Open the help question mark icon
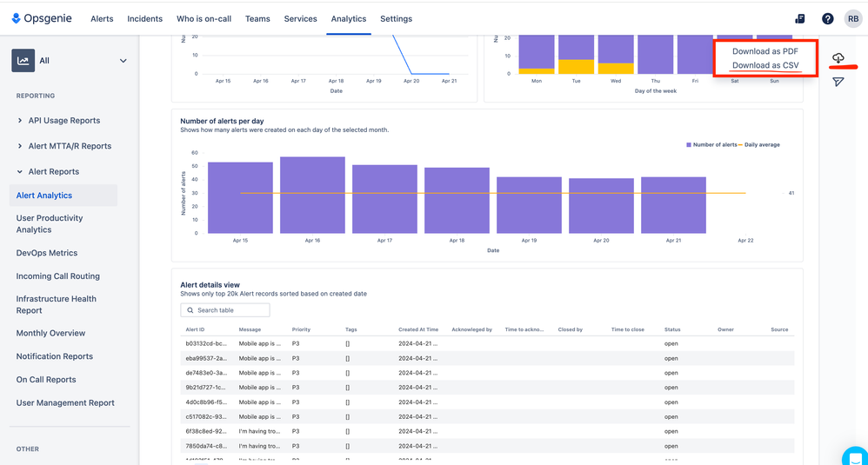The height and width of the screenshot is (465, 868). [827, 19]
